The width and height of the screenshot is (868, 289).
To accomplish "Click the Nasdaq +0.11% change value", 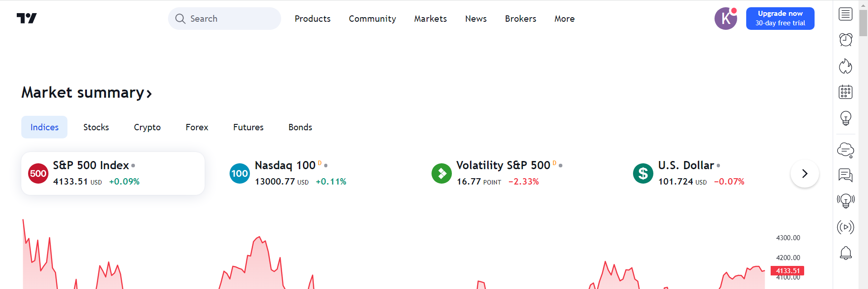I will tap(331, 181).
